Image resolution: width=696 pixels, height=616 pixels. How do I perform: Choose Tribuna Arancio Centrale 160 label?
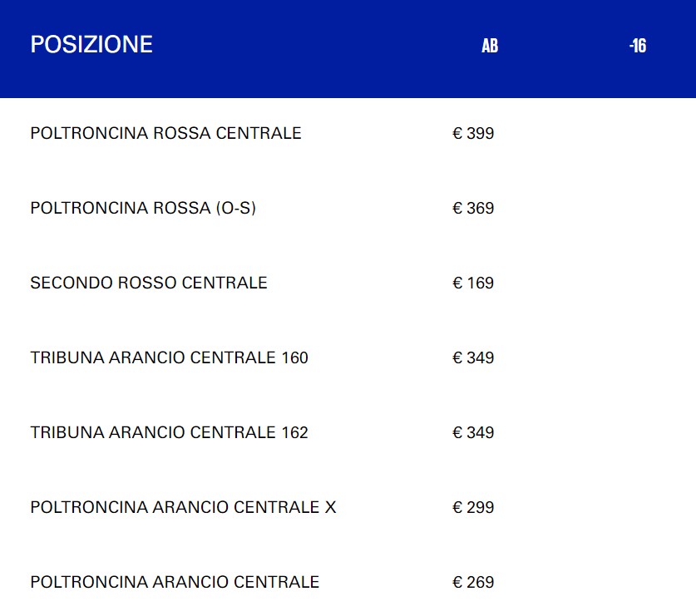pyautogui.click(x=169, y=357)
